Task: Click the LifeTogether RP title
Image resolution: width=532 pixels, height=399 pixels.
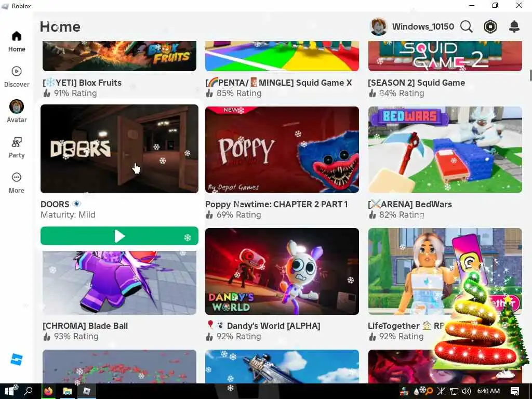Action: coord(406,326)
